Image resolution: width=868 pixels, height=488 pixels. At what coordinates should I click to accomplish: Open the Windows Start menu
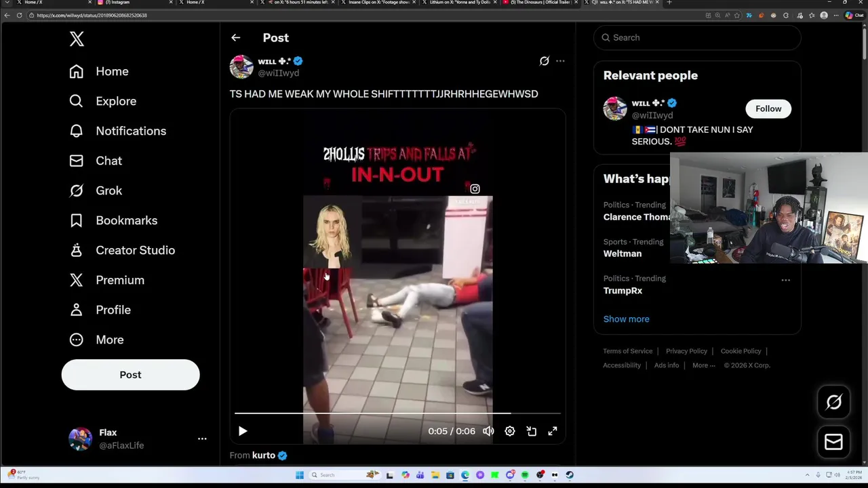point(300,475)
